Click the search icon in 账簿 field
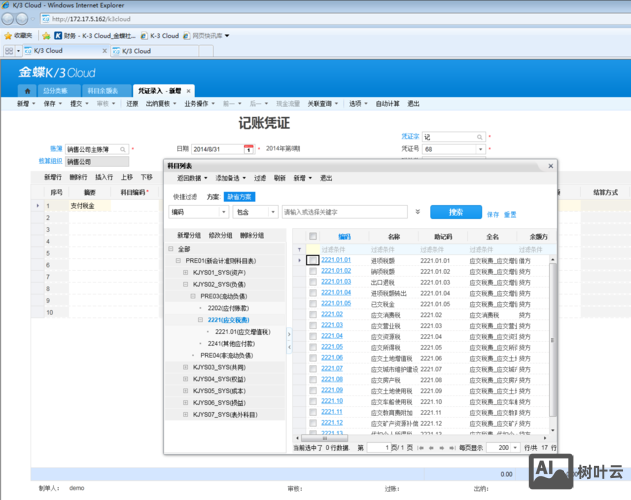Image resolution: width=631 pixels, height=500 pixels. [x=123, y=149]
